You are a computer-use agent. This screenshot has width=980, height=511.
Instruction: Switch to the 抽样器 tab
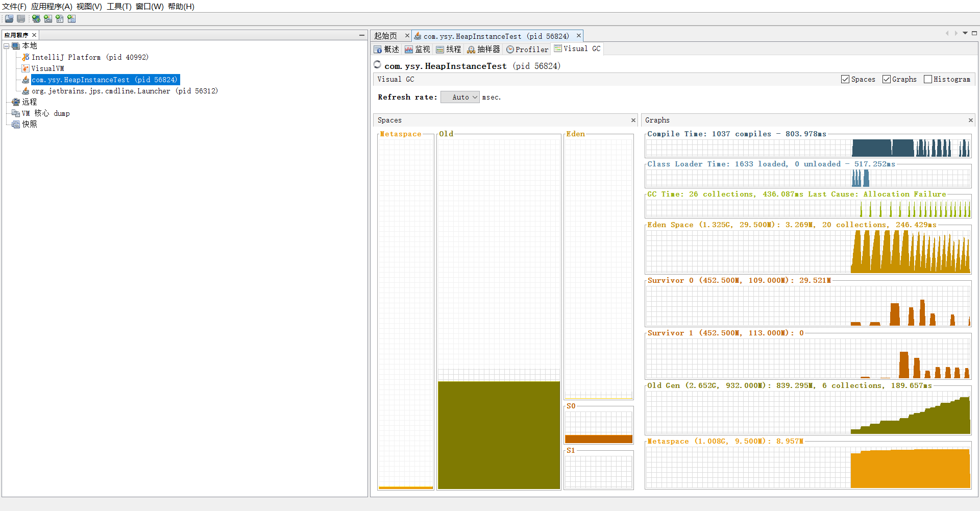tap(483, 50)
